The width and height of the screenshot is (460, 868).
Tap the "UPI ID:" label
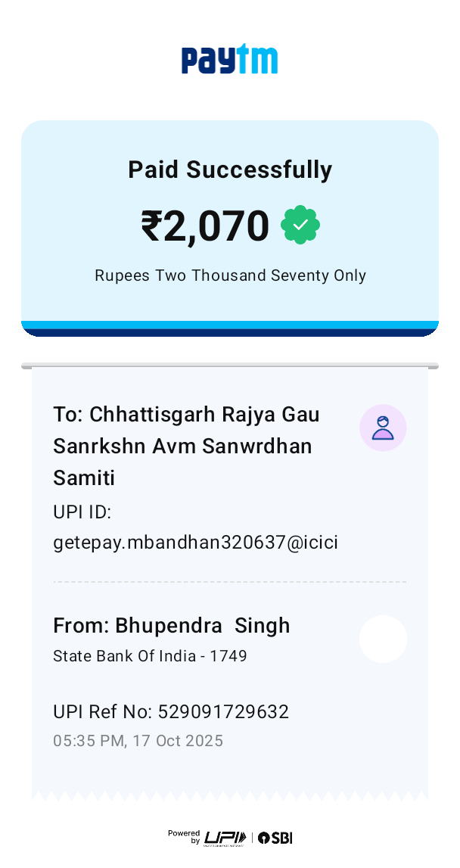82,512
